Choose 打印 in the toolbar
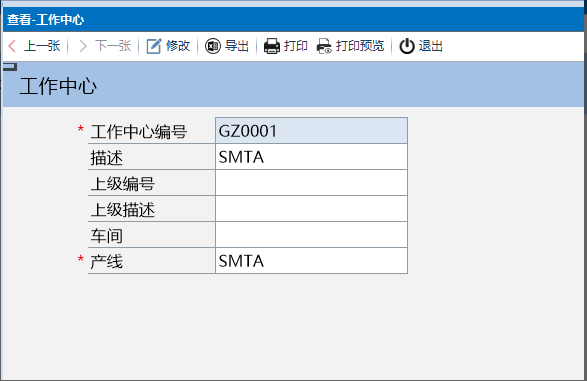Image resolution: width=587 pixels, height=381 pixels. click(296, 46)
